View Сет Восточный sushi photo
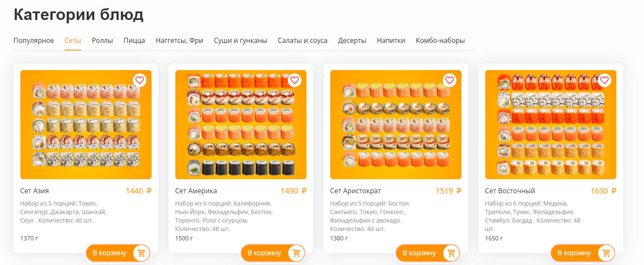Screen dimensions: 644x265 [x=551, y=124]
